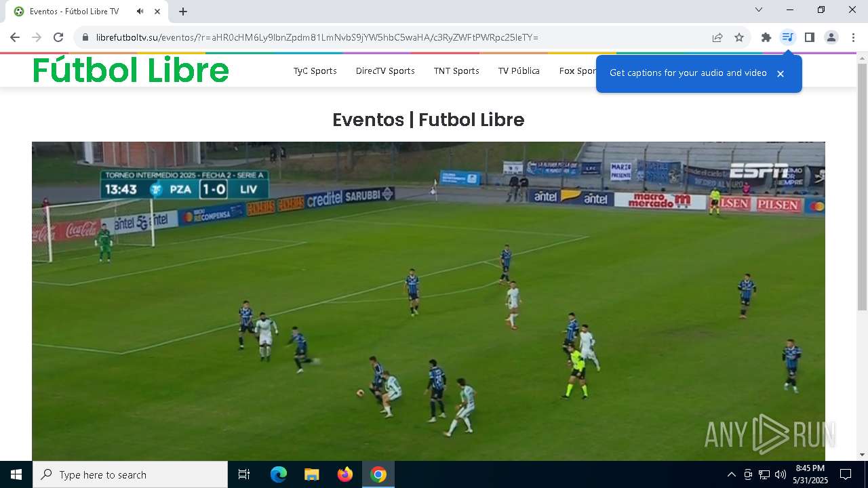Toggle the browser side panel
Image resolution: width=868 pixels, height=488 pixels.
[x=810, y=37]
